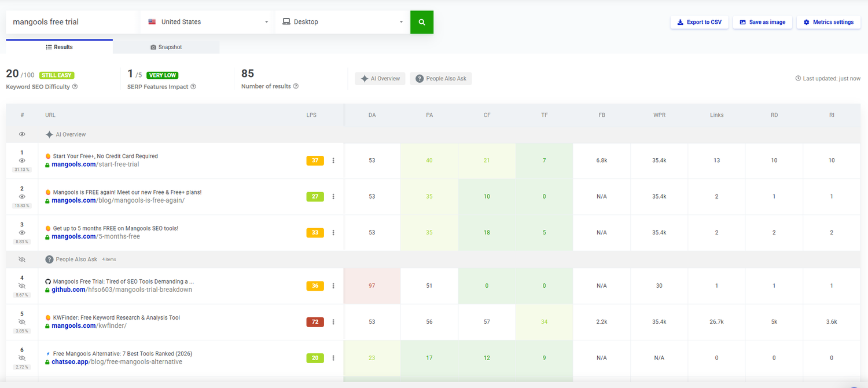Toggle eye icon in AI Overview row

[x=22, y=134]
